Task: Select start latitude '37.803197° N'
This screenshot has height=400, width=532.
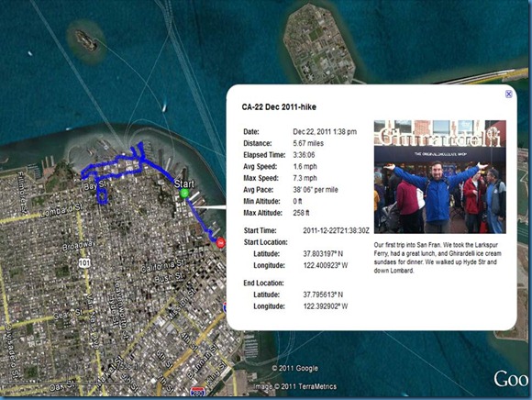Action: (323, 254)
